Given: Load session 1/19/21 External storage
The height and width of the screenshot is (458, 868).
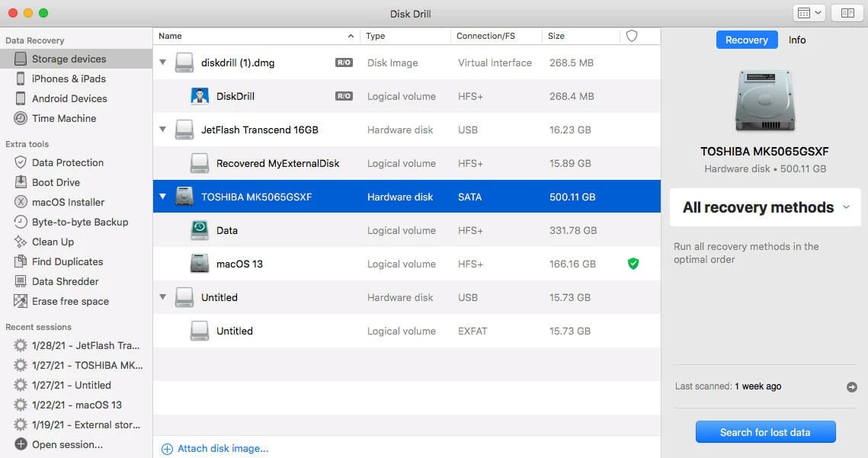Looking at the screenshot, I should pyautogui.click(x=86, y=425).
